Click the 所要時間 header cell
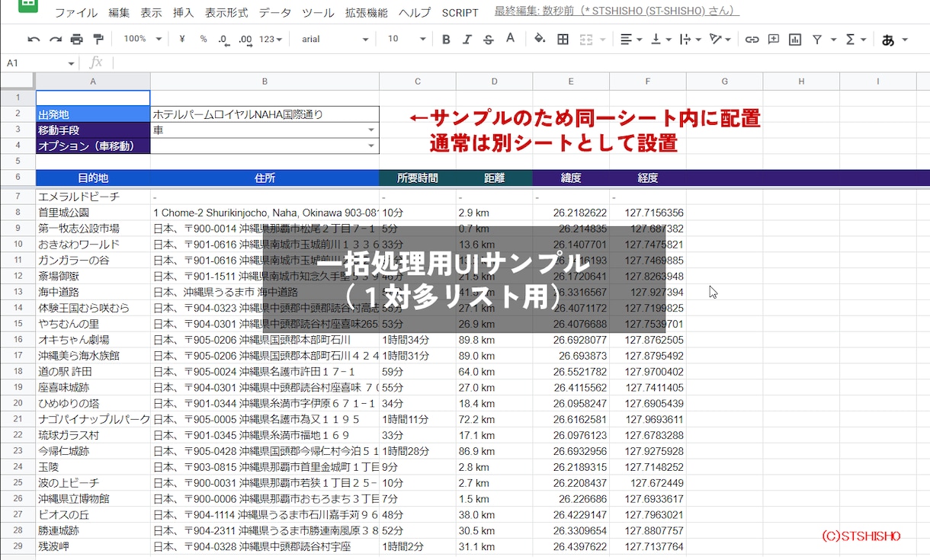Viewport: 930px width, 560px height. [x=418, y=178]
